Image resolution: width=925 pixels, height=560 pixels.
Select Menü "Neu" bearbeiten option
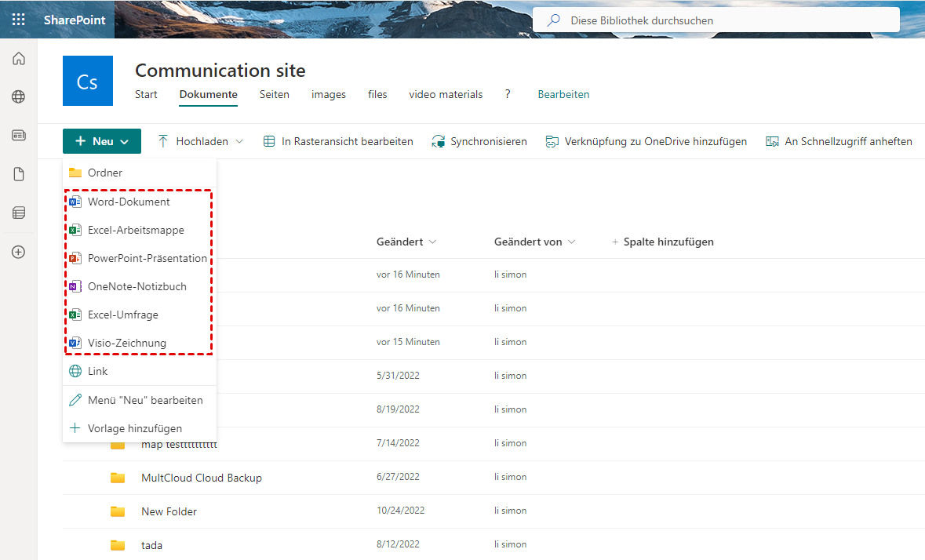point(140,400)
